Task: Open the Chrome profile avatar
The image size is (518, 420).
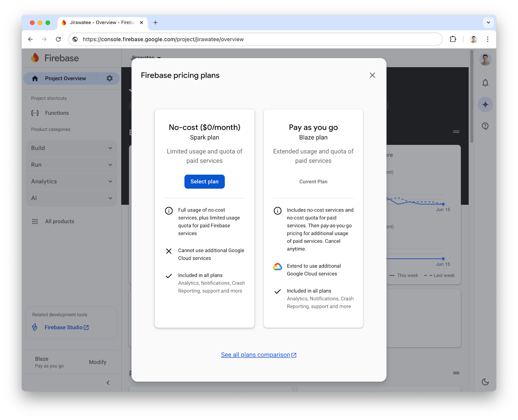Action: pyautogui.click(x=473, y=39)
